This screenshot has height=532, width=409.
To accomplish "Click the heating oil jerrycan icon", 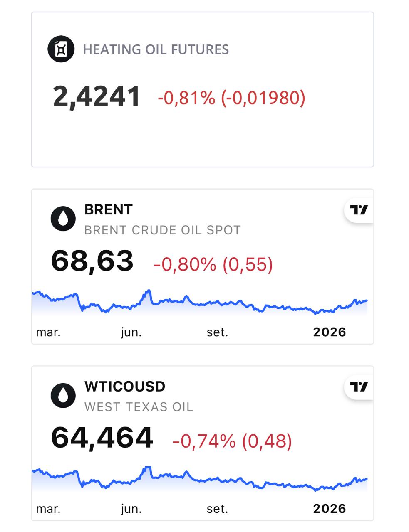I will coord(61,49).
